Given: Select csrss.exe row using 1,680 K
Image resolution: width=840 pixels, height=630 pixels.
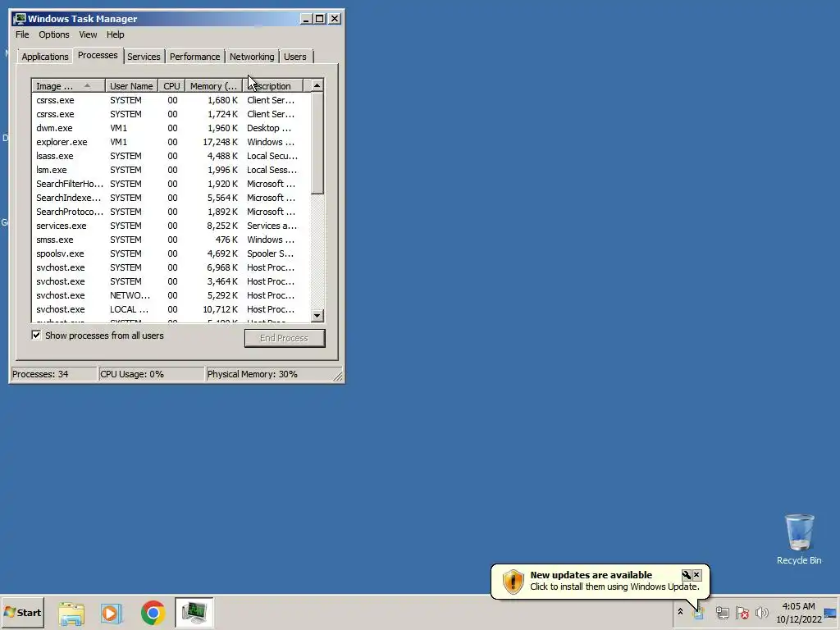Looking at the screenshot, I should pyautogui.click(x=171, y=100).
